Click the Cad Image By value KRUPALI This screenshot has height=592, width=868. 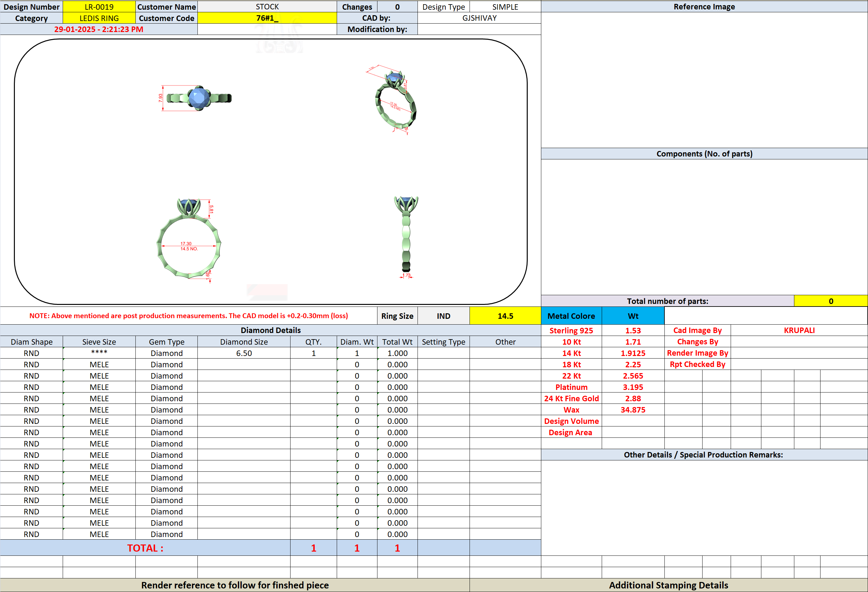pos(799,330)
